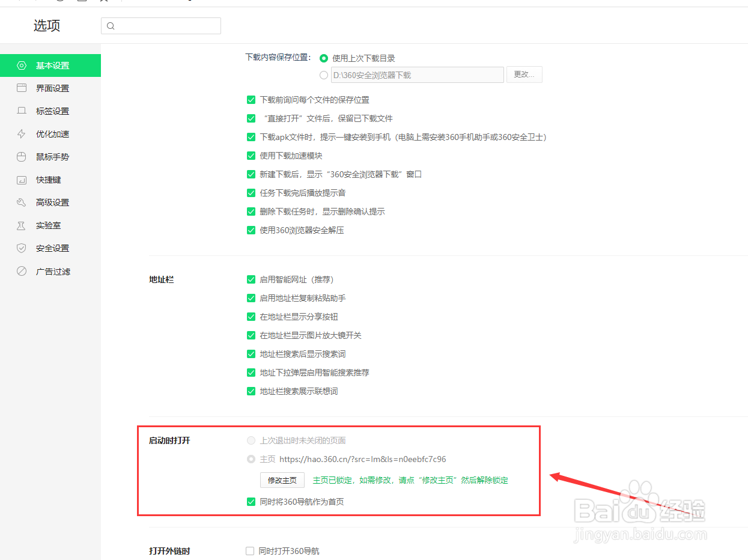
Task: Click the 优化加速 lightning icon
Action: (22, 133)
